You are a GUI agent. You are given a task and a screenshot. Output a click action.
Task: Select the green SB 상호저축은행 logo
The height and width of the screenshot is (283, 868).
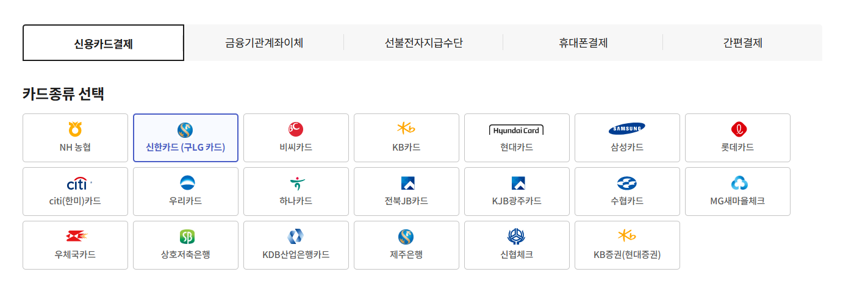click(x=187, y=237)
